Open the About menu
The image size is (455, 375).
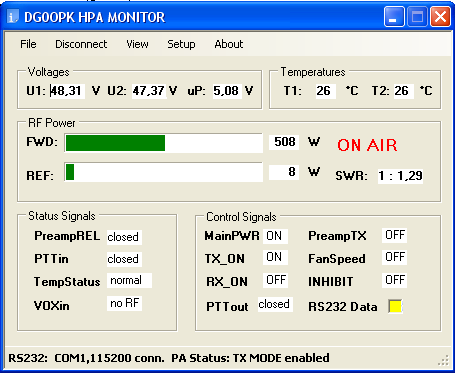pyautogui.click(x=229, y=44)
